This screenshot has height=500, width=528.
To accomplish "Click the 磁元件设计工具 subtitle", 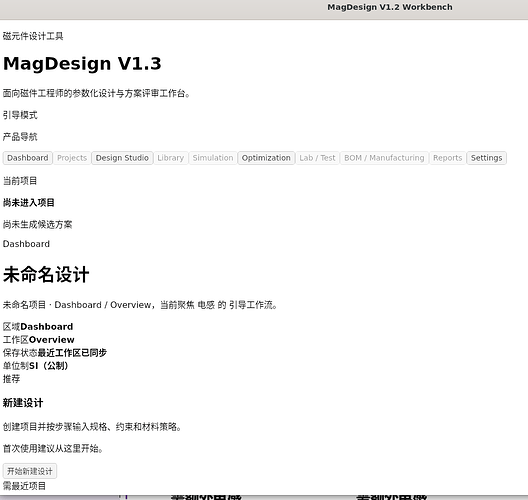I will [33, 36].
